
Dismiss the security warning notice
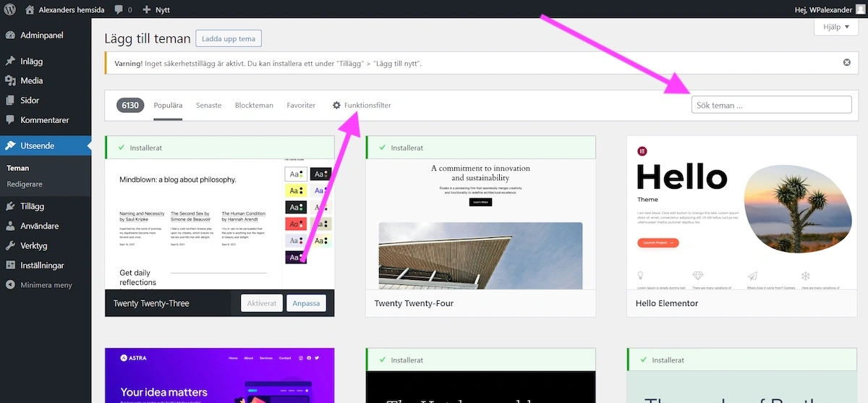click(847, 63)
